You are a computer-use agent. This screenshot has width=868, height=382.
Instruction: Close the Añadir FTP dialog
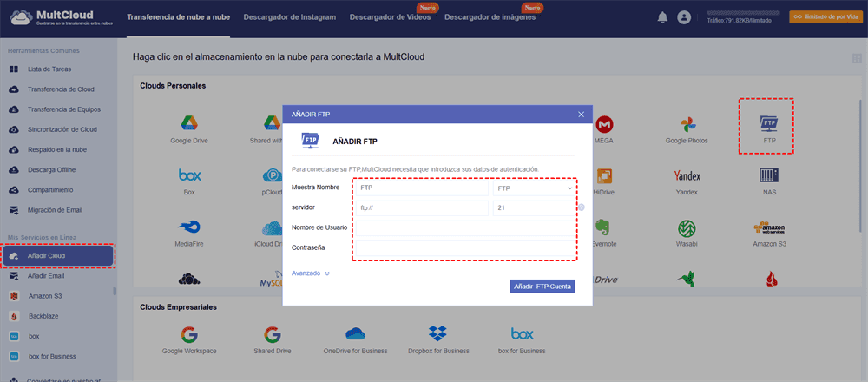(581, 114)
